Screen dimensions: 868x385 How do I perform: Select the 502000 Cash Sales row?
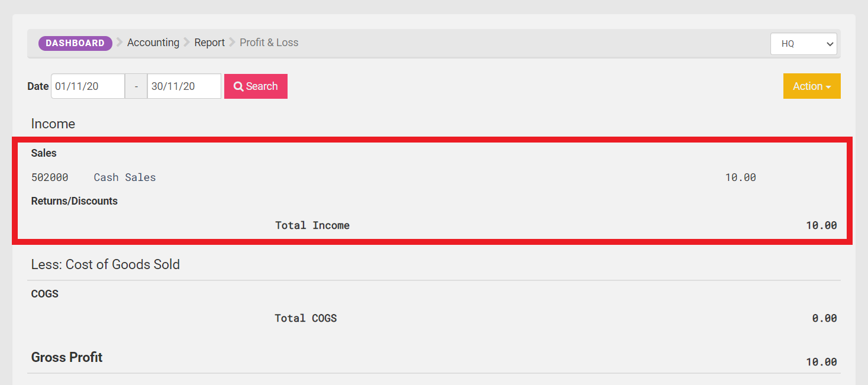click(x=435, y=177)
